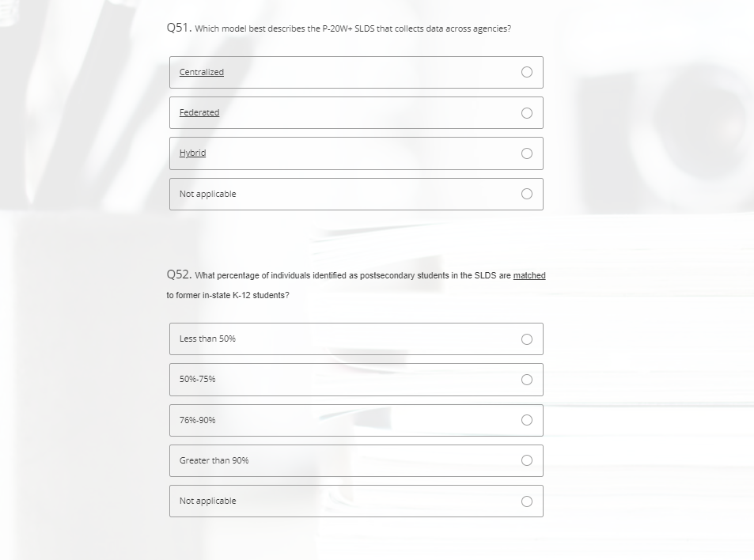
Task: Click the 'Less than 50%' label text
Action: 207,339
